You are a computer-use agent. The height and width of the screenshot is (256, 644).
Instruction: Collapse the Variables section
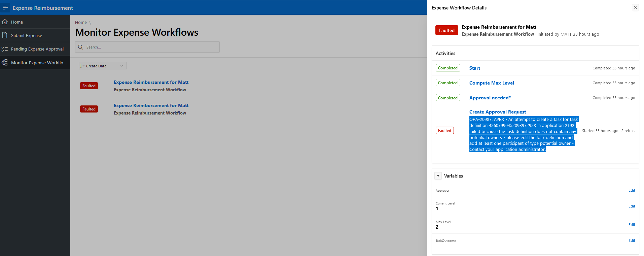[438, 176]
